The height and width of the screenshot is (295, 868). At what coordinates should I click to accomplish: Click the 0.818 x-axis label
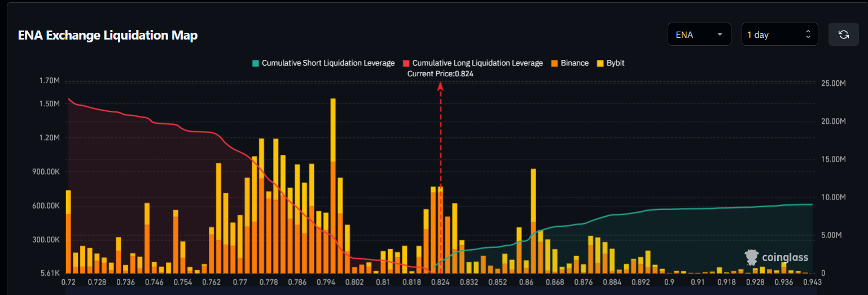click(x=411, y=281)
